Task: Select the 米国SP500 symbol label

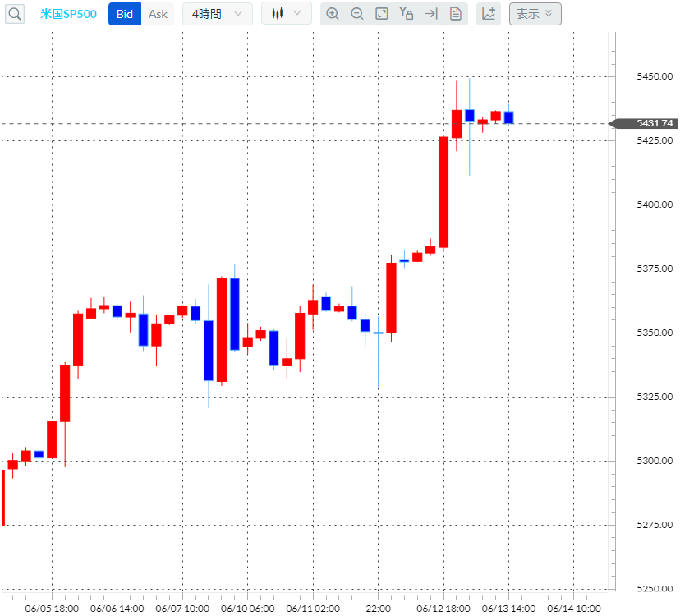Action: tap(68, 13)
